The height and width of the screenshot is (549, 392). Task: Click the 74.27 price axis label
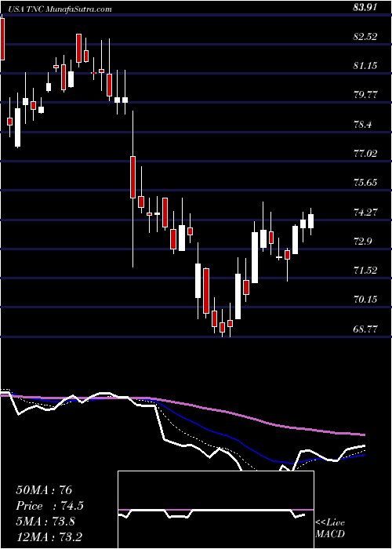[x=365, y=212]
